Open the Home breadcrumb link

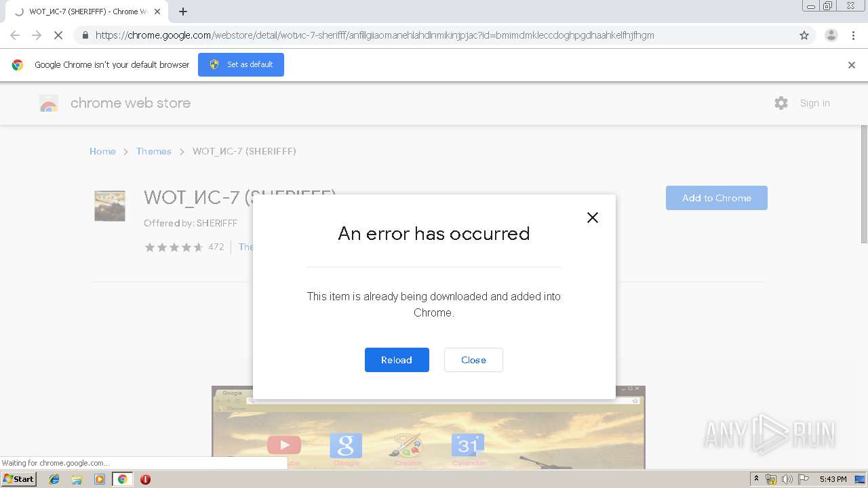[102, 151]
